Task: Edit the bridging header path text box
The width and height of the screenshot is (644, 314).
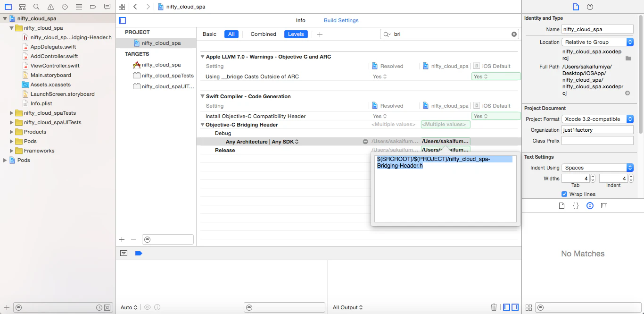Action: 446,189
